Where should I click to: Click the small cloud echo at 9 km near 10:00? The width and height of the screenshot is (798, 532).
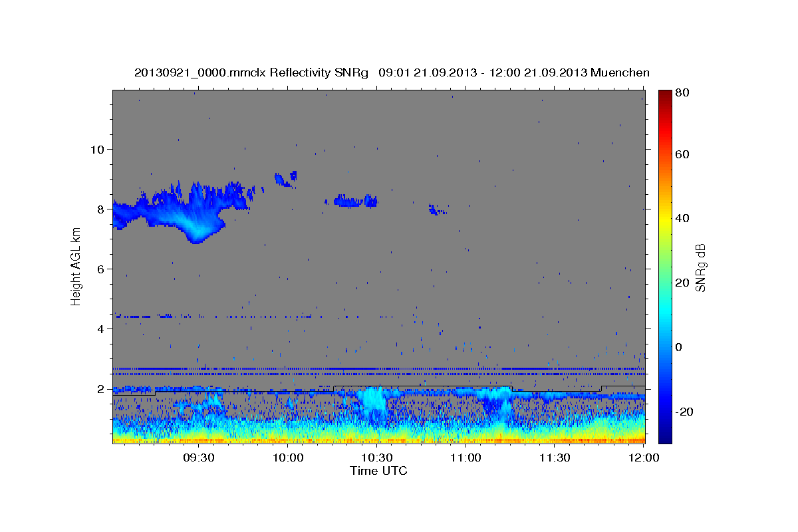pyautogui.click(x=286, y=178)
